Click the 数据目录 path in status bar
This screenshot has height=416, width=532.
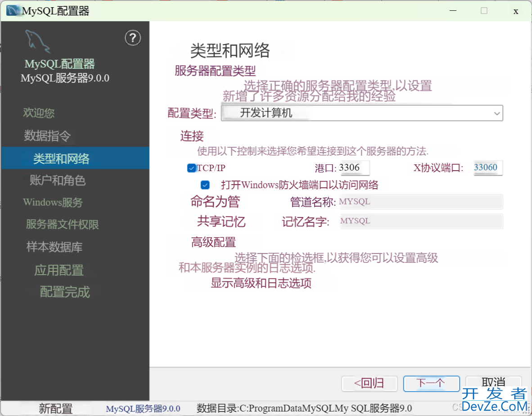304,408
